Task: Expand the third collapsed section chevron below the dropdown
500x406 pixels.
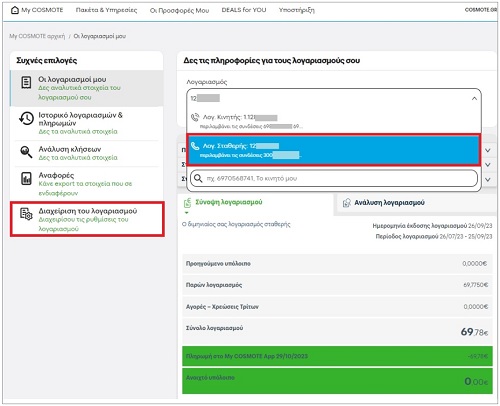Action: pyautogui.click(x=487, y=179)
